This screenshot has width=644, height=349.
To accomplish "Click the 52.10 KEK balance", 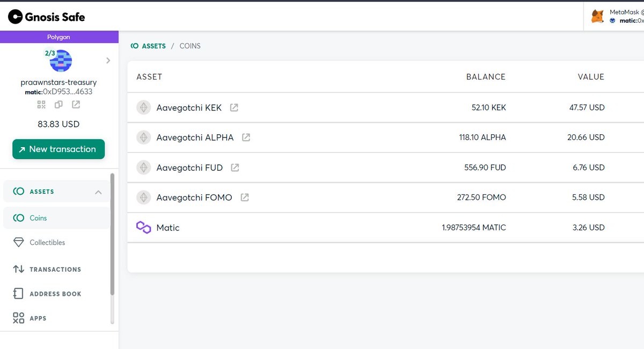I will 489,107.
